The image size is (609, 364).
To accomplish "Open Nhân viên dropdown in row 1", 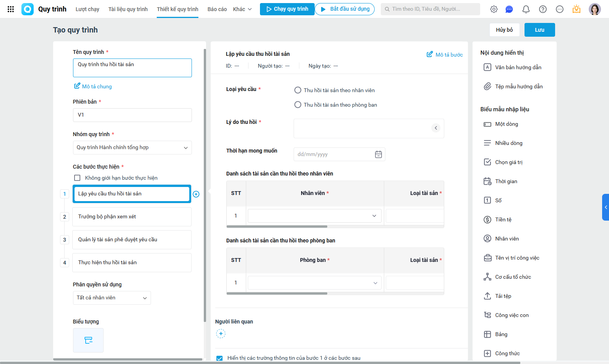I will coord(315,216).
